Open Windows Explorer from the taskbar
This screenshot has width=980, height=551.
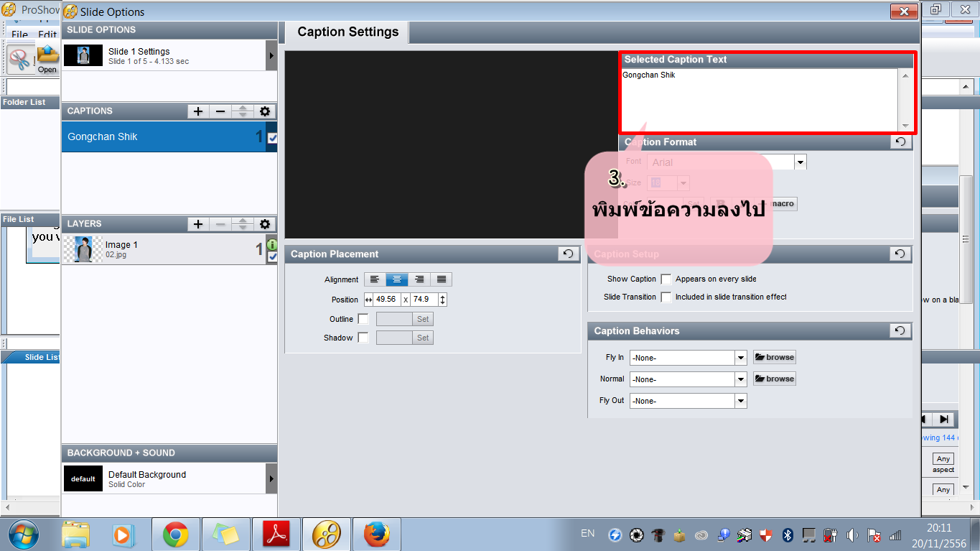pos(75,534)
